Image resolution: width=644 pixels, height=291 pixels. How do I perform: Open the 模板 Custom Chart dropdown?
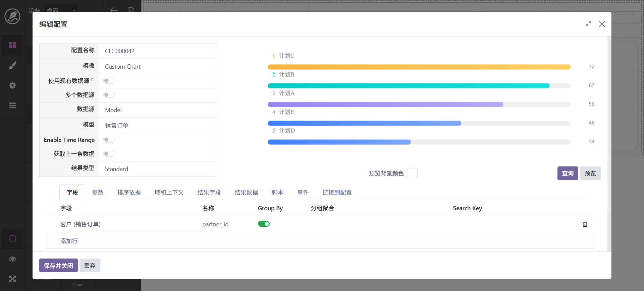pos(158,67)
